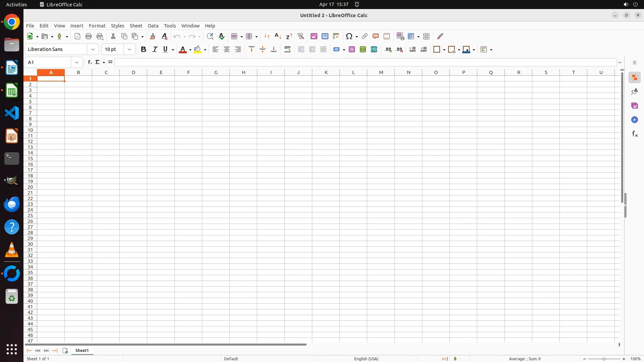Expand the Name Box dropdown arrow
This screenshot has height=362, width=644.
tap(77, 62)
